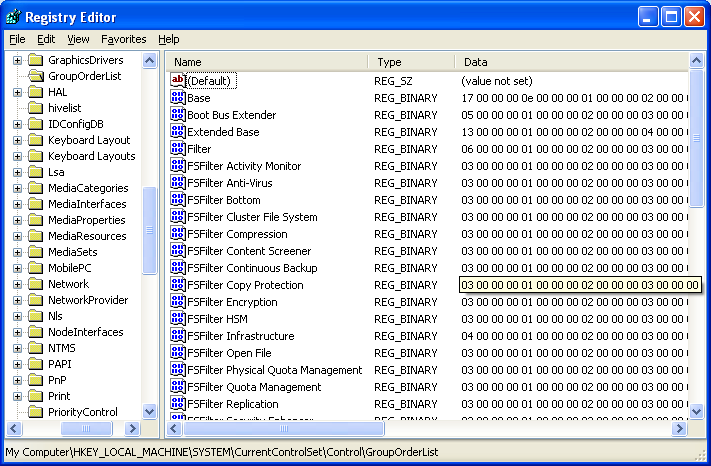The height and width of the screenshot is (466, 711).
Task: Click binary icon of FSFilter Content Screener
Action: click(177, 250)
